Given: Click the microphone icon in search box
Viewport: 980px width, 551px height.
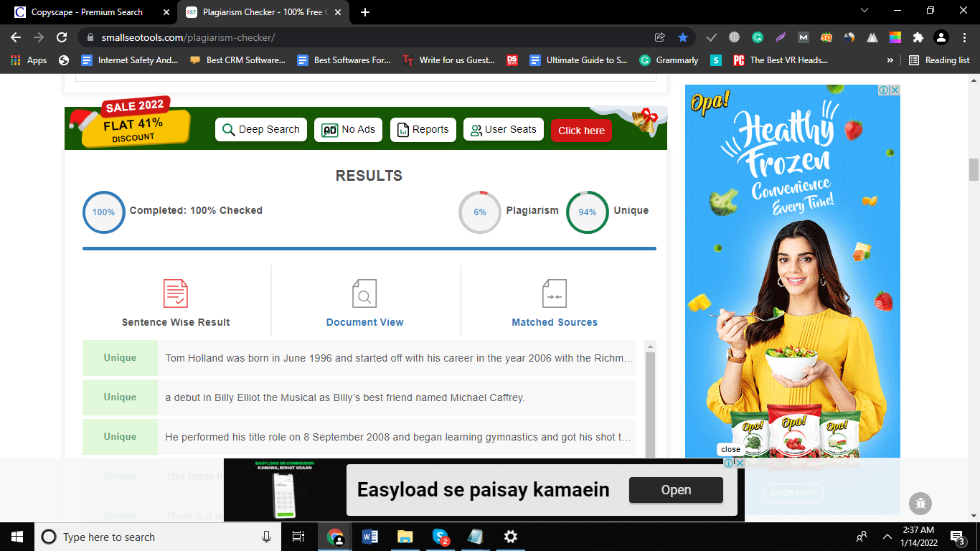Looking at the screenshot, I should point(266,537).
